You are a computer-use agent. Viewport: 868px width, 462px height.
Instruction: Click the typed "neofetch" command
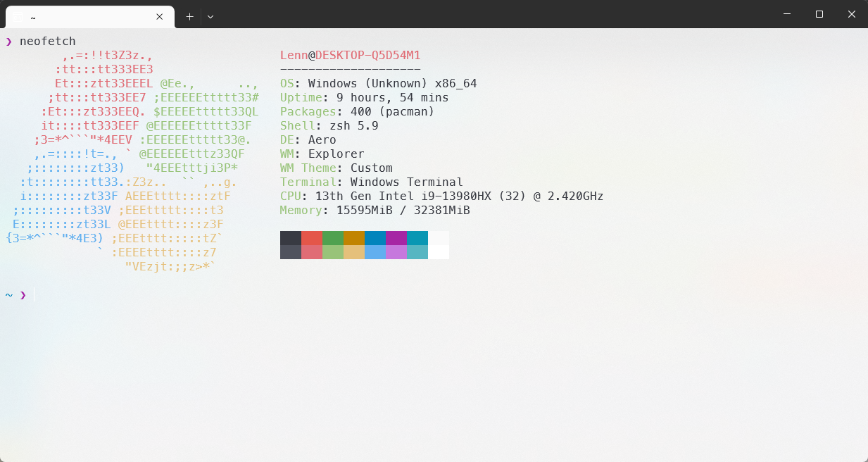[x=47, y=42]
